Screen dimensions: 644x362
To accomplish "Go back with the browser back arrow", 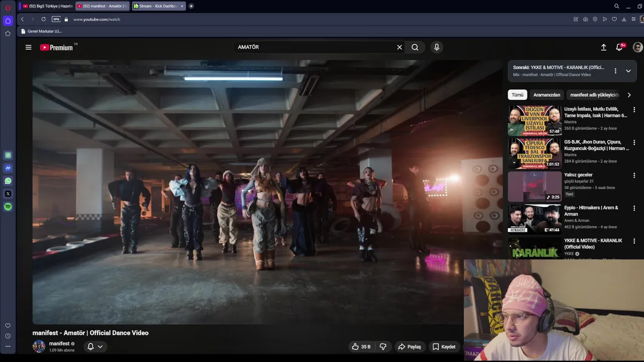I will [22, 19].
